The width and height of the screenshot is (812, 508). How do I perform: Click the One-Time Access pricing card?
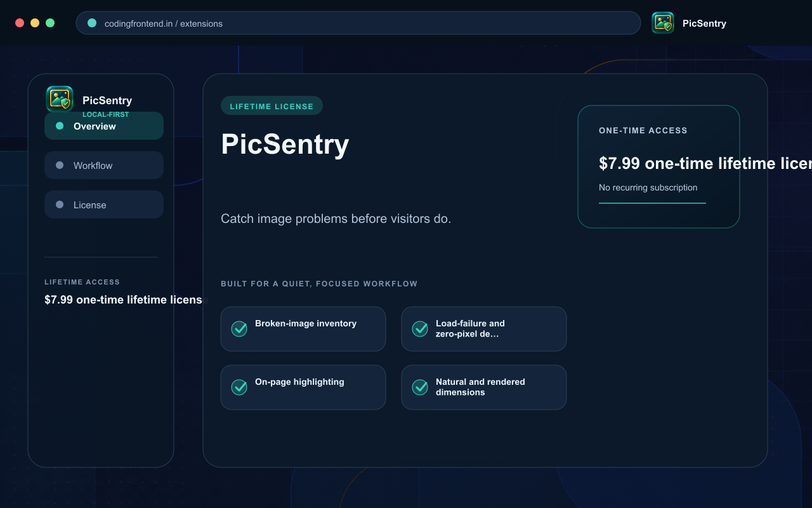pos(658,166)
